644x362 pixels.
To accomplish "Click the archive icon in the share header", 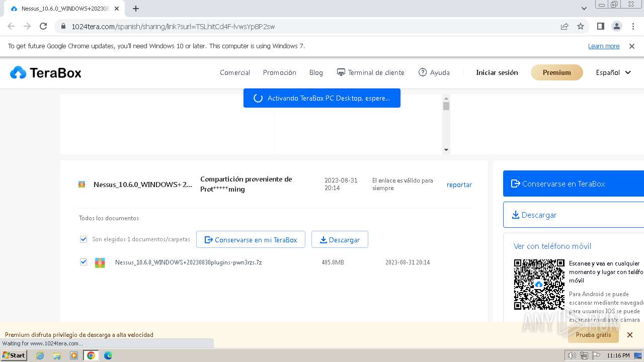I will coord(82,185).
